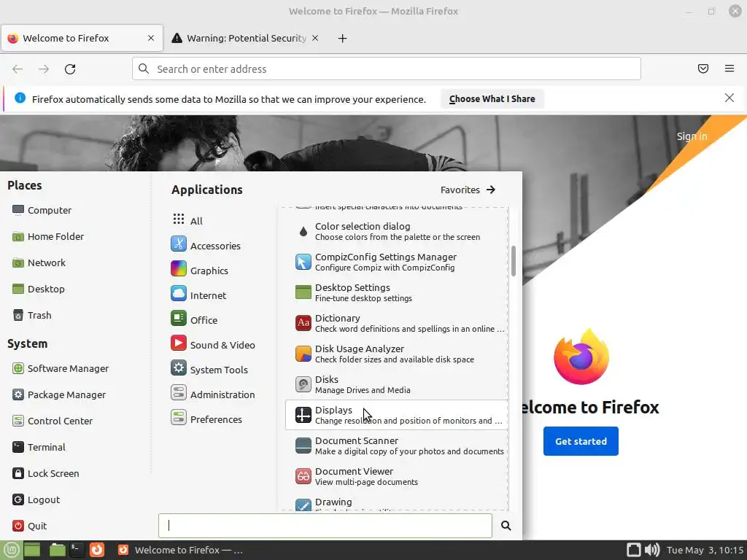Click the clock showing Tue May 3
The height and width of the screenshot is (560, 747).
point(705,550)
